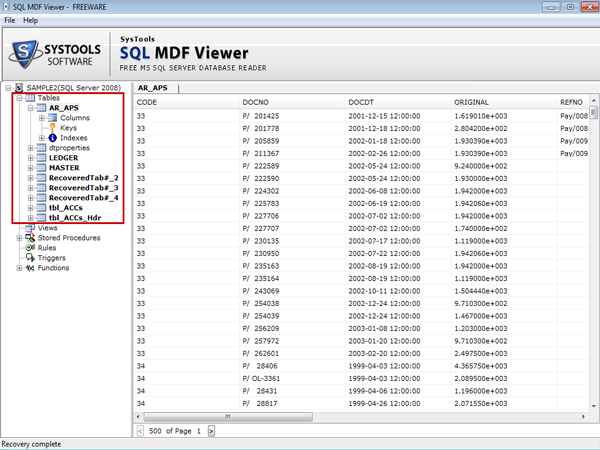Click the MASTER table icon
600x450 pixels.
coord(41,168)
